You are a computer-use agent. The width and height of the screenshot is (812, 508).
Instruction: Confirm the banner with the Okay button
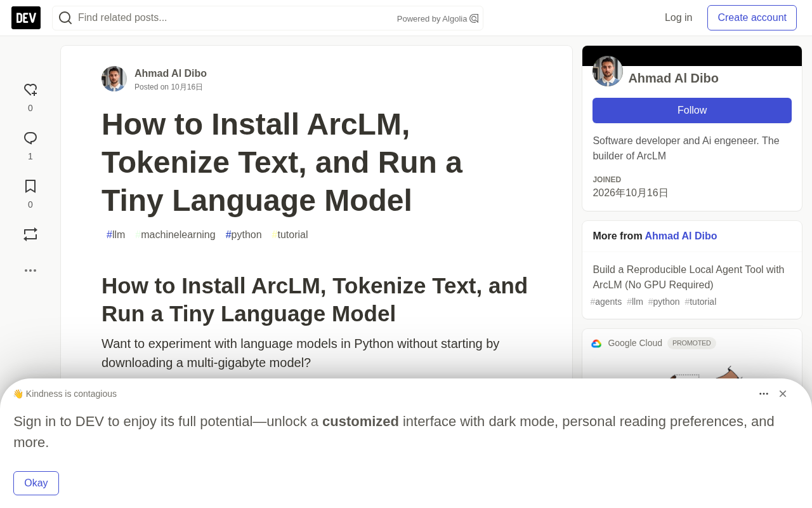click(x=36, y=483)
